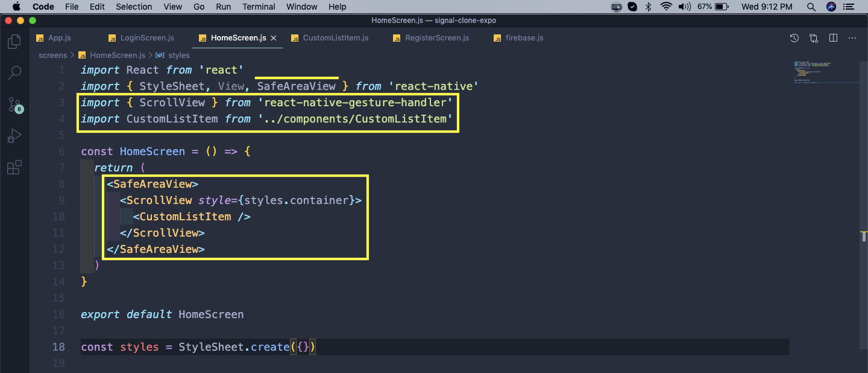Click the screen-sharing status icon in the macOS menu bar

pyautogui.click(x=616, y=7)
